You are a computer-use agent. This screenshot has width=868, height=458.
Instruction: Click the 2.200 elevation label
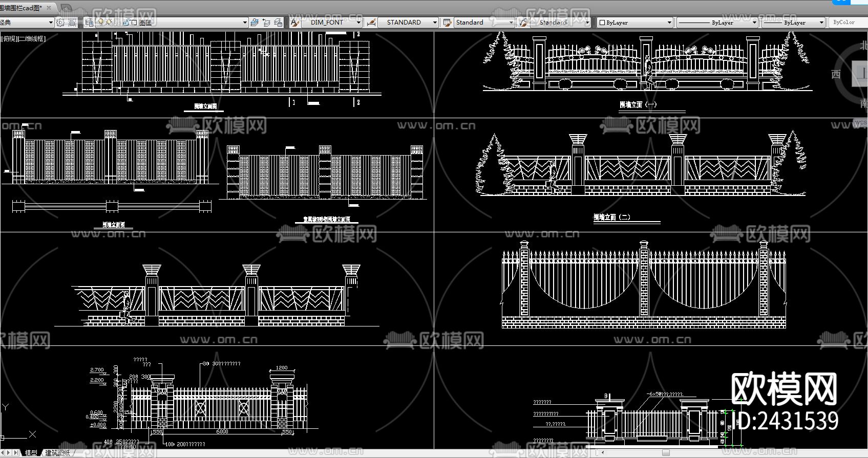97,380
